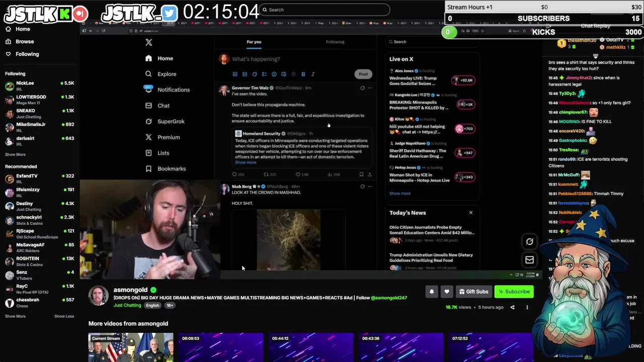The width and height of the screenshot is (644, 362).
Task: Share the asmongold video
Action: coord(512,307)
